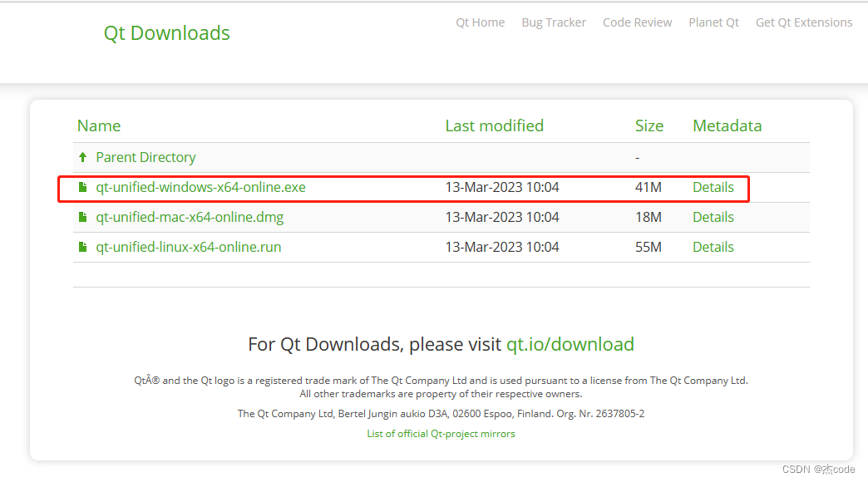The height and width of the screenshot is (482, 868).
Task: Click the up-arrow icon beside Parent Directory
Action: click(x=83, y=157)
